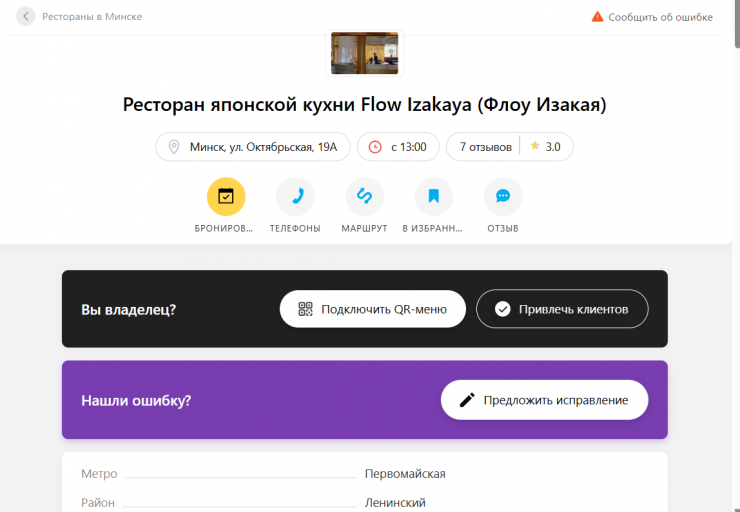
Task: Click the МАРШРУТ label
Action: (x=364, y=228)
